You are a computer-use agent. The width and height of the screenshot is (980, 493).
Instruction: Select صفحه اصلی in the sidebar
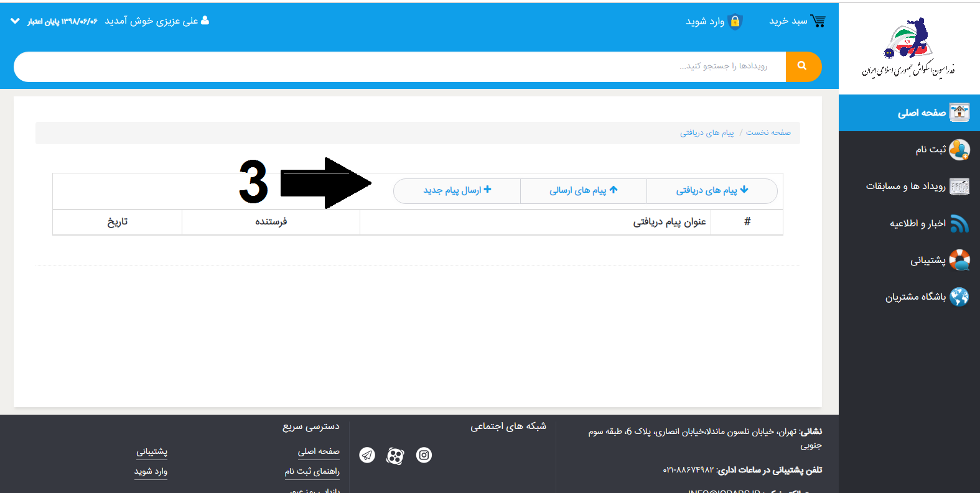pos(921,113)
